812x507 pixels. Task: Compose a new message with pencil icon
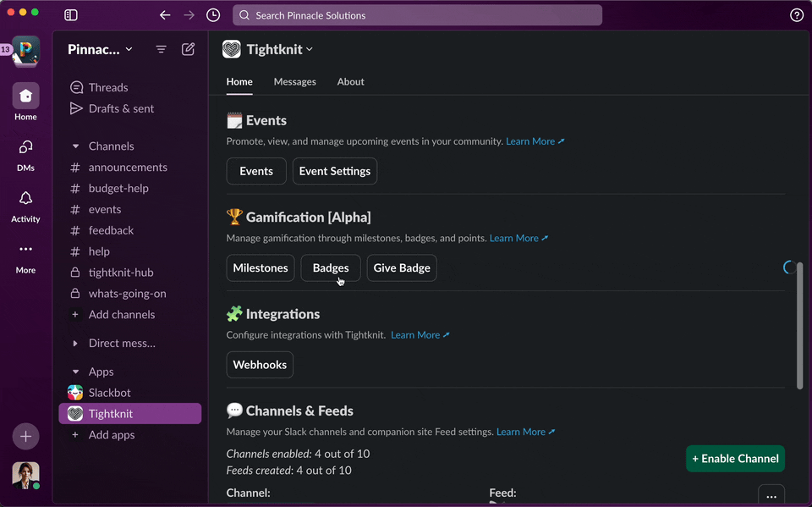188,49
